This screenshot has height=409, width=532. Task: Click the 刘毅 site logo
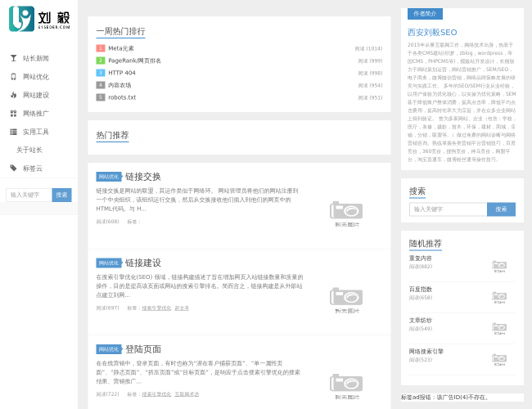point(39,18)
